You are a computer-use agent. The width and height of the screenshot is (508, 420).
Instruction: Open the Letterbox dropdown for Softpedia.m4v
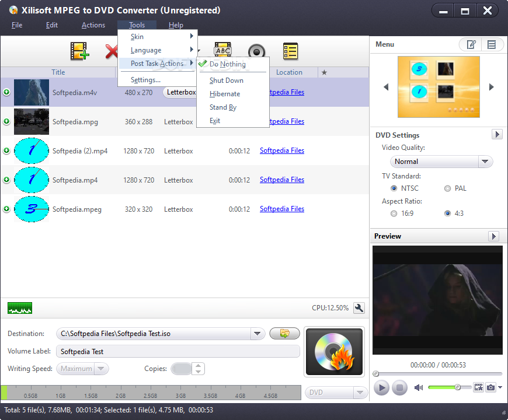point(180,92)
